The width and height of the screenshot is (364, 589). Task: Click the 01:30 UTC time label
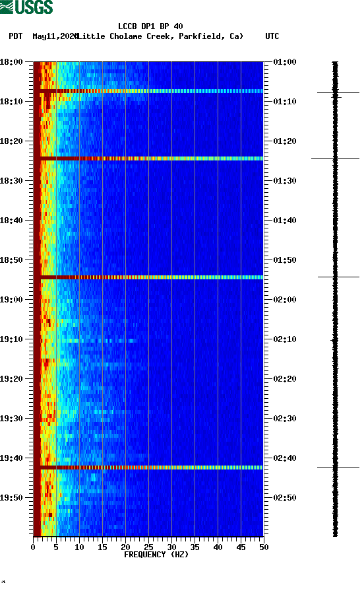coord(285,181)
